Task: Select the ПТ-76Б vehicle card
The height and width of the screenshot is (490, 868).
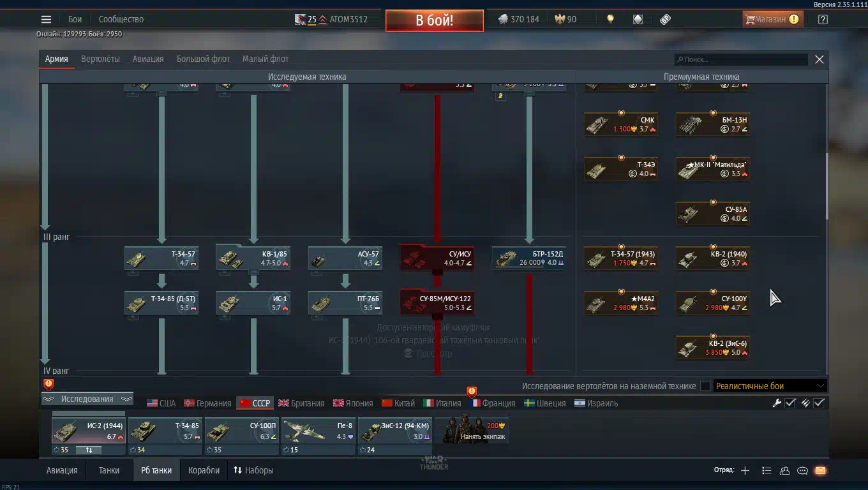Action: [345, 303]
